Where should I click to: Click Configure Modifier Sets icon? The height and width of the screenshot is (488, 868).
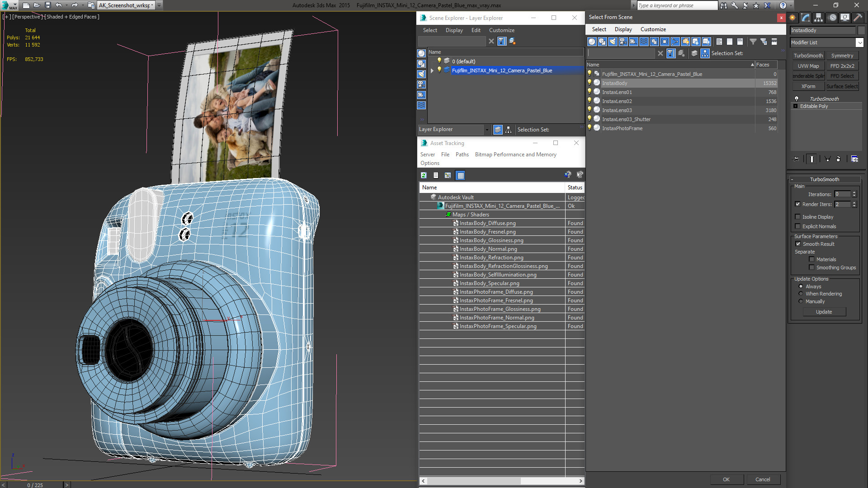855,159
